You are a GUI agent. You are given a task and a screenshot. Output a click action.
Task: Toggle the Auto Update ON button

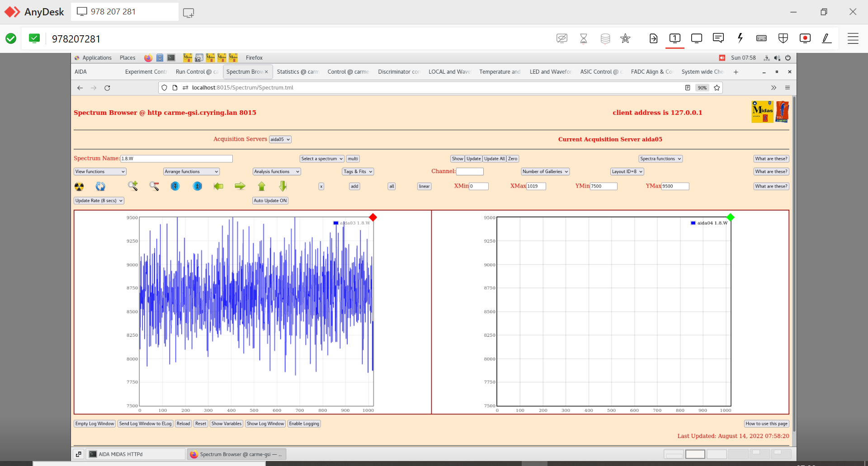coord(270,201)
